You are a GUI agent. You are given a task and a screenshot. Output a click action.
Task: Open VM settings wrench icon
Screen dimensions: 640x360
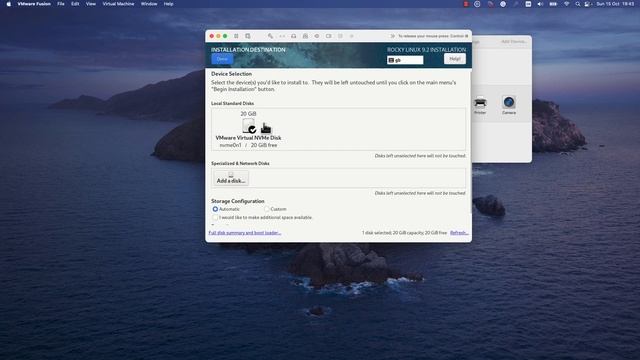270,36
